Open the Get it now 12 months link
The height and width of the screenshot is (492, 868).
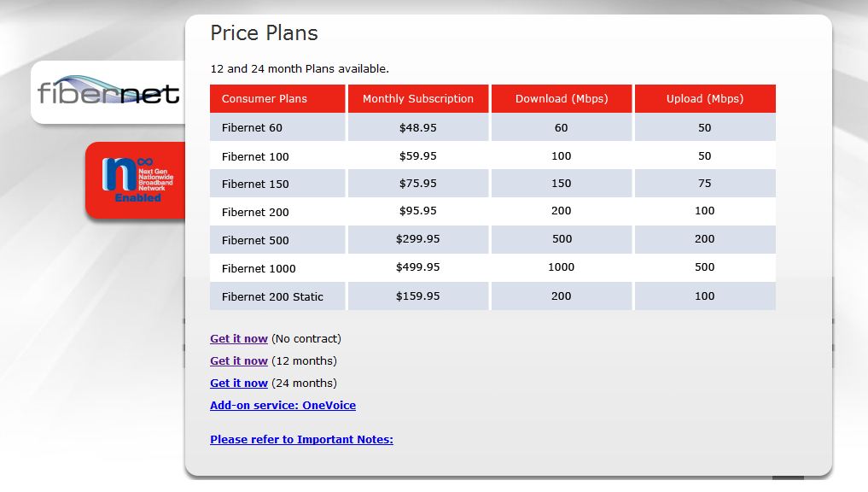coord(239,360)
